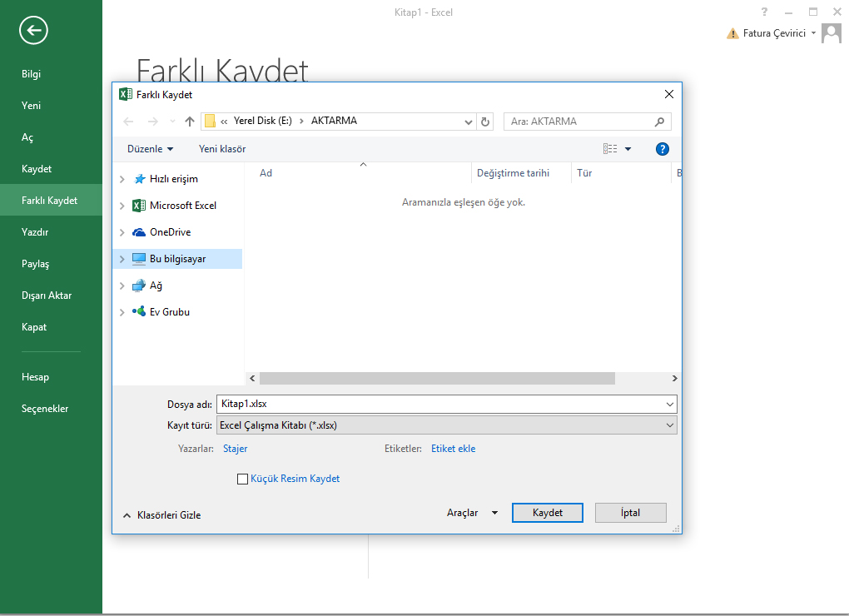Click the search magnifier icon
849x616 pixels.
click(659, 122)
